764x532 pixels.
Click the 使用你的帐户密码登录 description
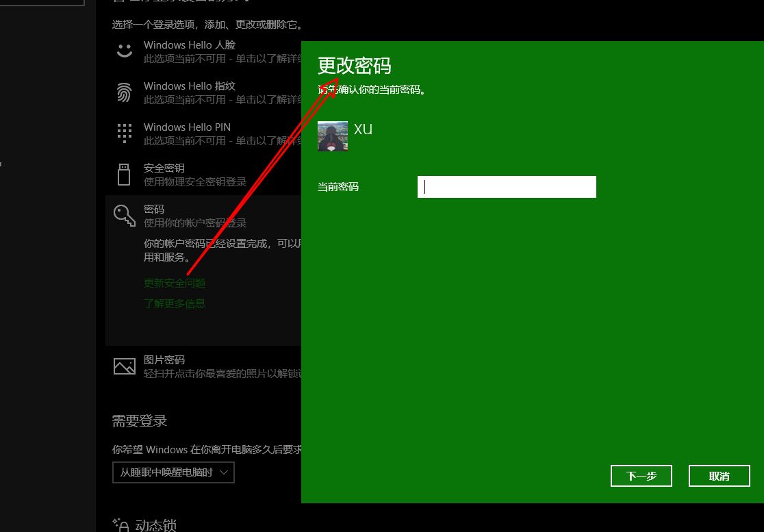(195, 223)
